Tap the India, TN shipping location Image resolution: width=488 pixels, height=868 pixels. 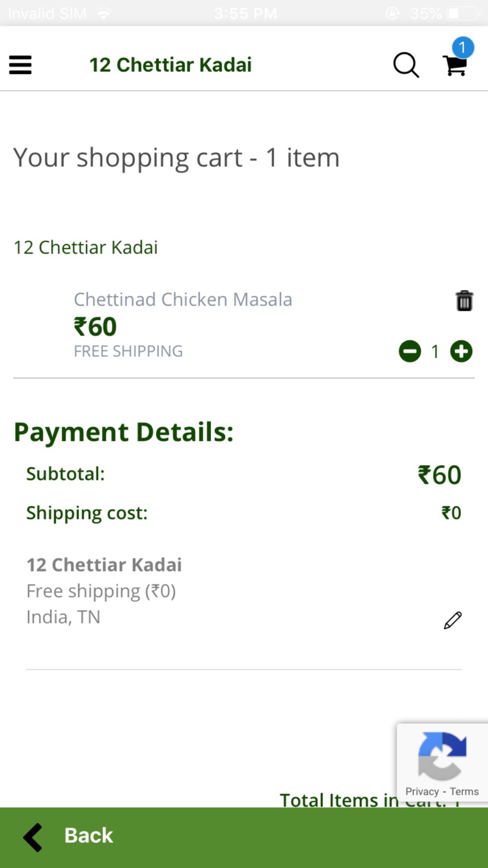[63, 617]
